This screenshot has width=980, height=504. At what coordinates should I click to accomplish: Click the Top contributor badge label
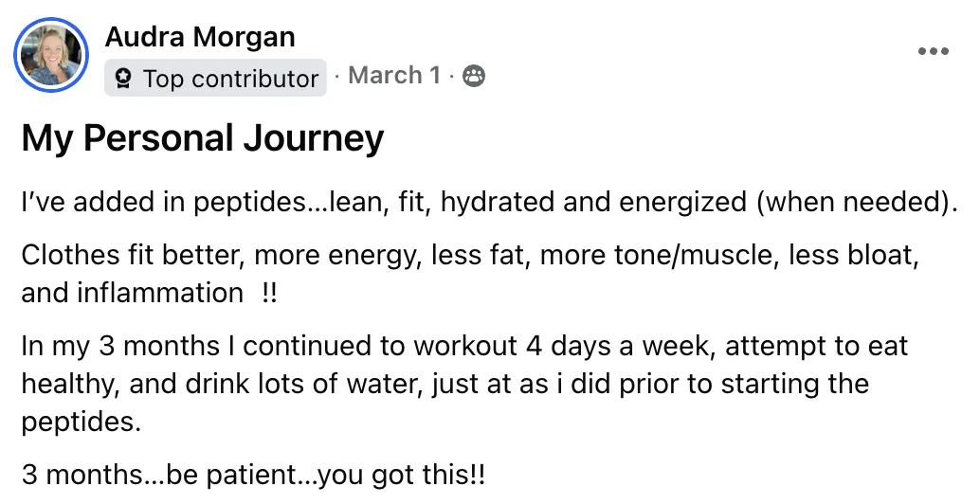216,78
